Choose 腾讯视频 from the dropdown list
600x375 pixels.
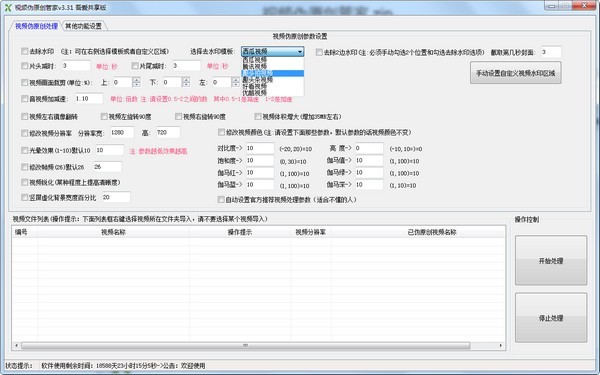(272, 66)
